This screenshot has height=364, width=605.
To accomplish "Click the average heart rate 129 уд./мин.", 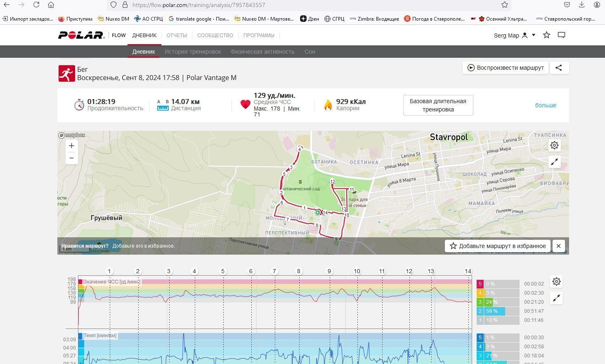I will (x=274, y=95).
